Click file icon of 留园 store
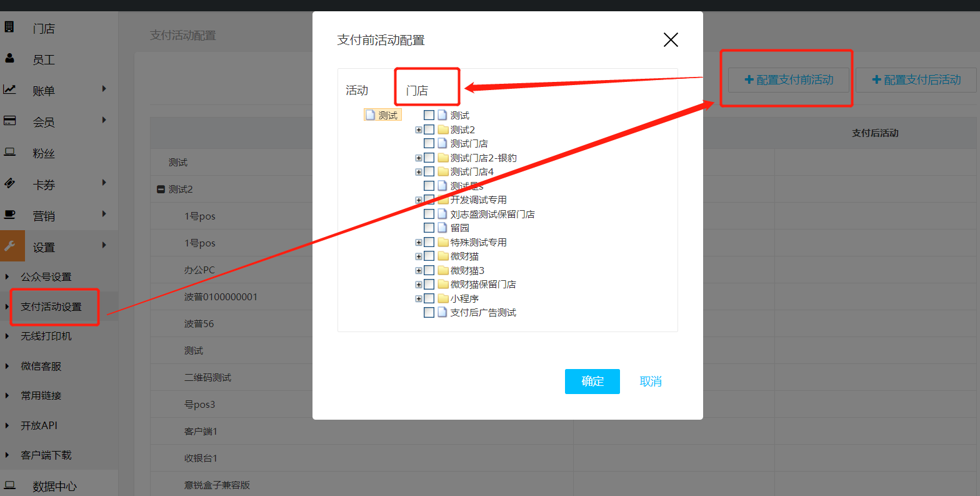The width and height of the screenshot is (980, 496). (442, 228)
